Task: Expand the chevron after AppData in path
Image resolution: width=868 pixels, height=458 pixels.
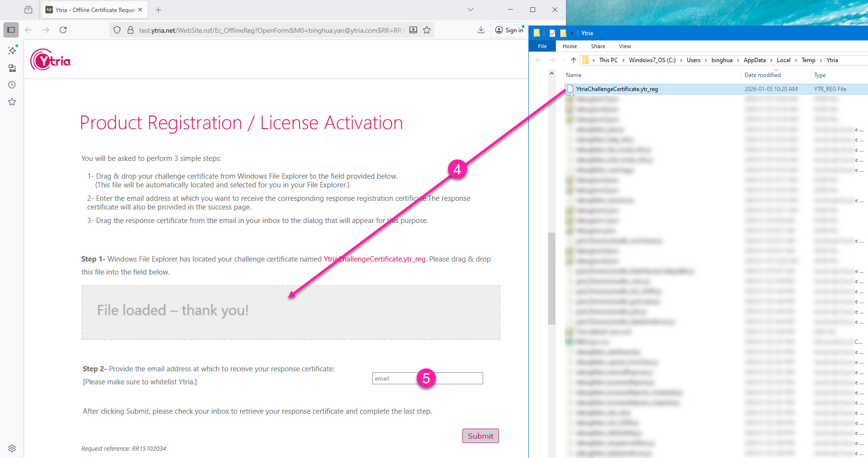Action: (x=771, y=60)
